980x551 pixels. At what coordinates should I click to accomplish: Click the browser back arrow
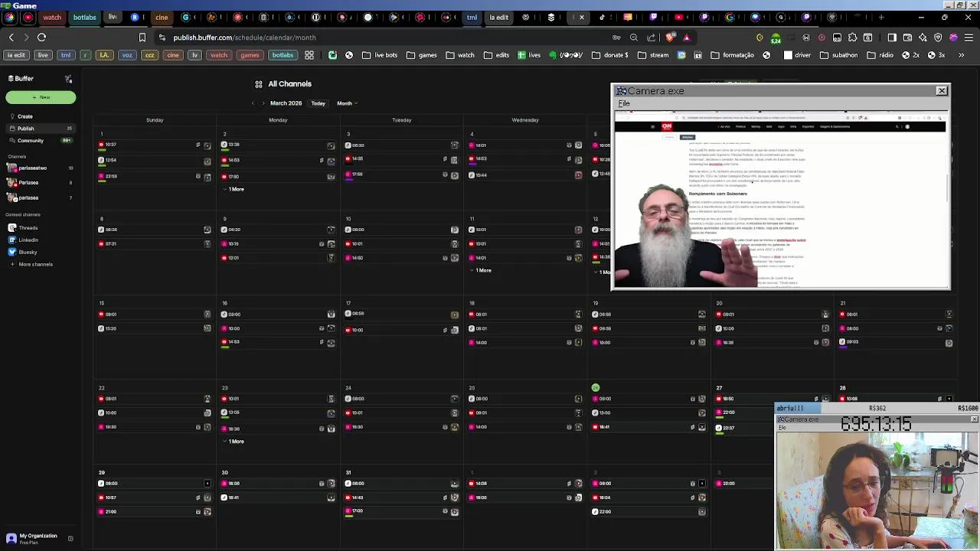click(11, 37)
